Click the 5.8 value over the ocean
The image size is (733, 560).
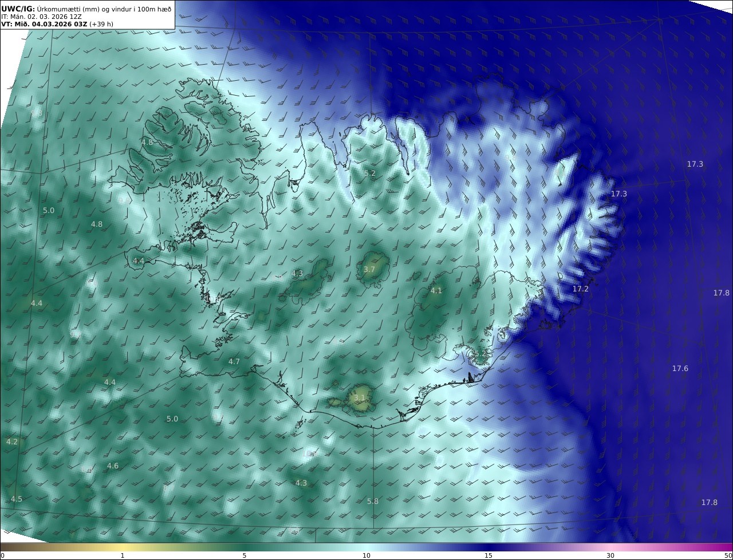(x=373, y=501)
